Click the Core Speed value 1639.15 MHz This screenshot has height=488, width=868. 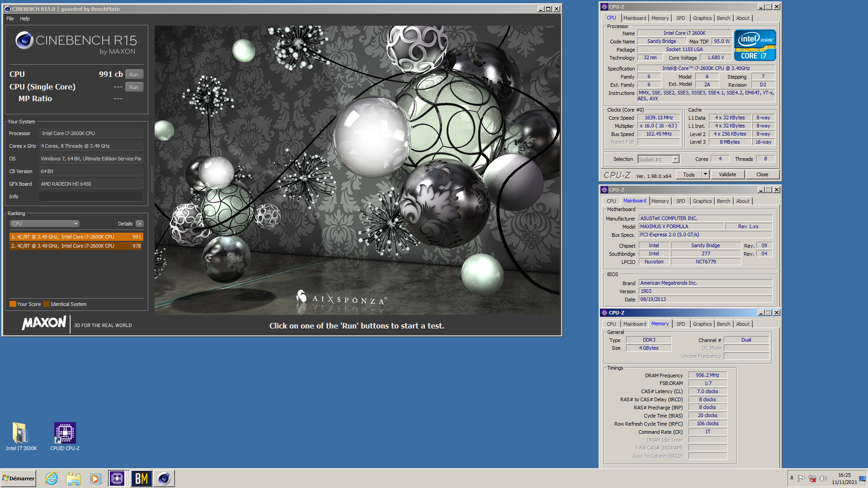(659, 117)
